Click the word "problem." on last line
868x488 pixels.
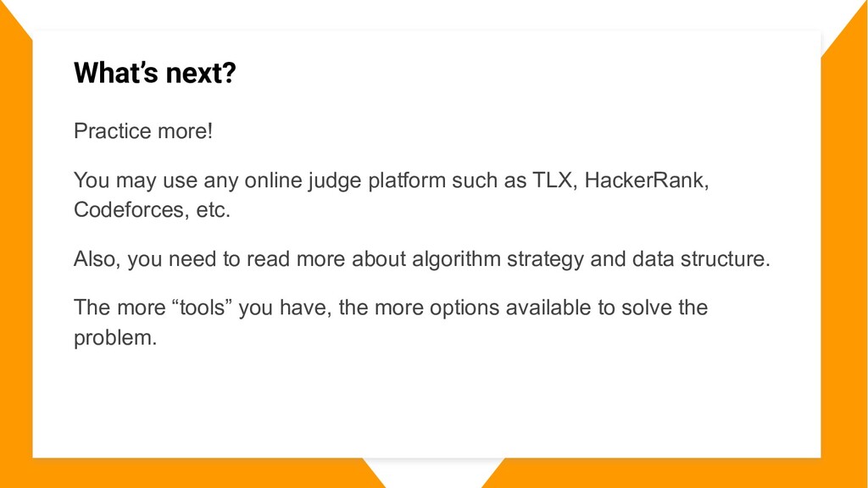[x=115, y=337]
